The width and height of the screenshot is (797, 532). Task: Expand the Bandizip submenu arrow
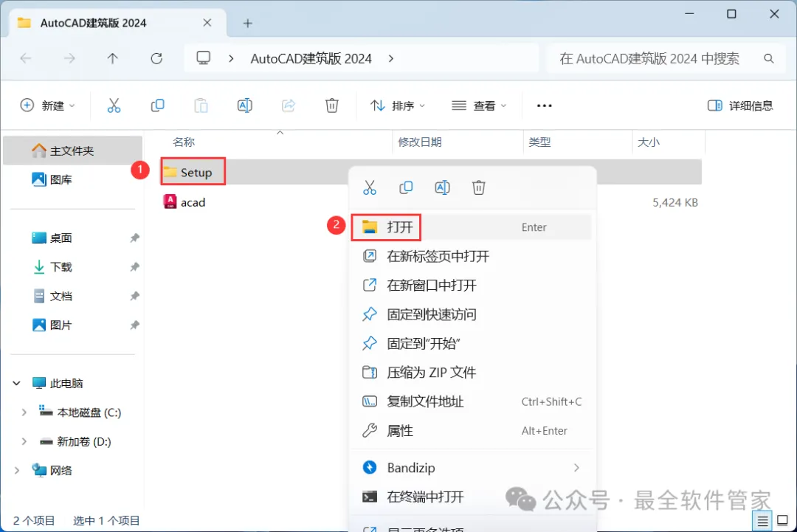pyautogui.click(x=576, y=468)
